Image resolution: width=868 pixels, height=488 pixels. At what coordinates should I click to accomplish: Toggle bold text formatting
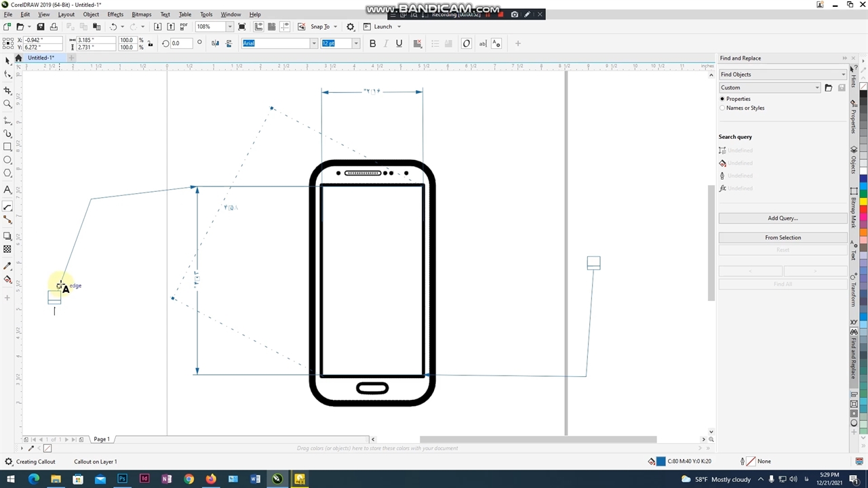(x=372, y=43)
